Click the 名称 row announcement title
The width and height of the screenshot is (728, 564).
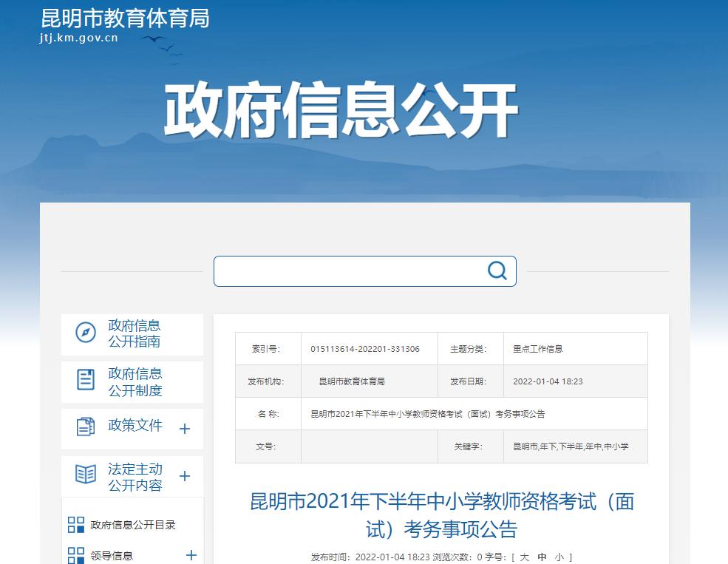point(428,414)
